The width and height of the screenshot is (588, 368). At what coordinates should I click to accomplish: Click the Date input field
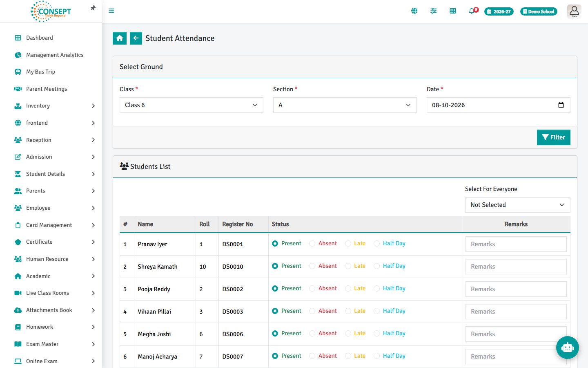(x=499, y=105)
